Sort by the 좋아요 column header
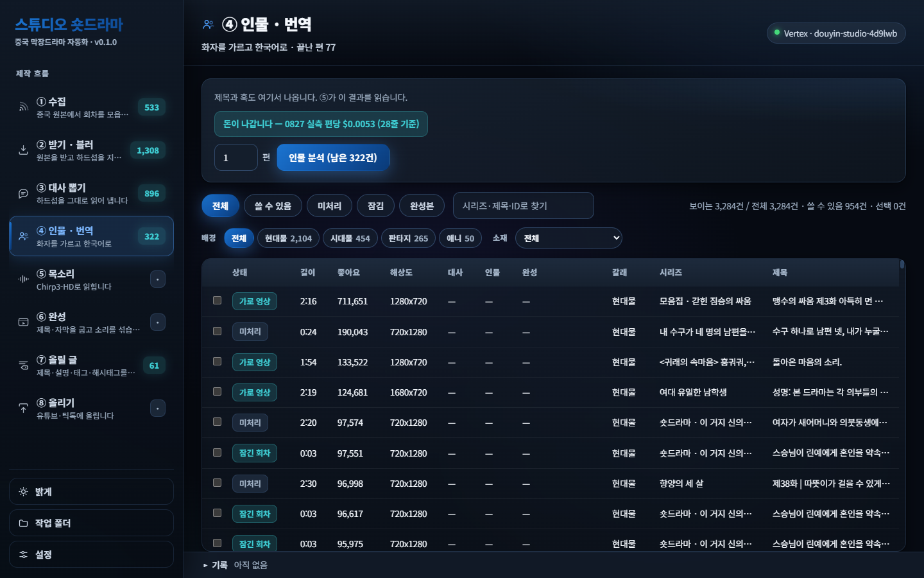Screen dimensions: 924x578 click(348, 273)
